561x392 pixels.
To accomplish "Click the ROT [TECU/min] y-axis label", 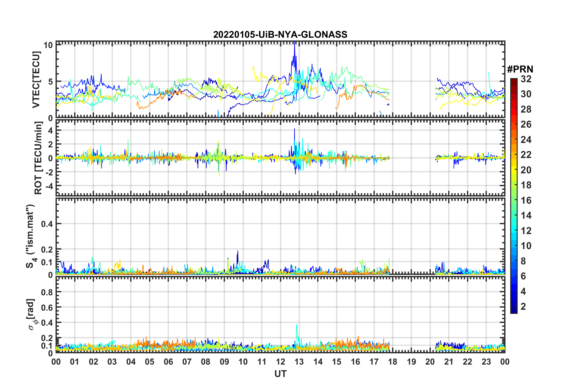I will [x=38, y=158].
